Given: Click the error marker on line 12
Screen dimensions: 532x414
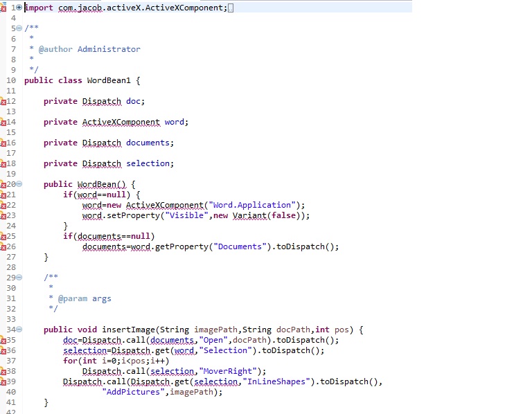Looking at the screenshot, I should (x=3, y=102).
